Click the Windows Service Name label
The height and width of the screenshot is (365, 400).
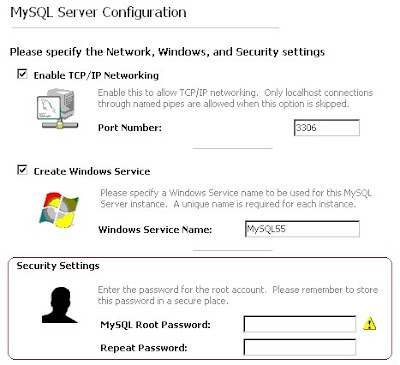click(155, 230)
